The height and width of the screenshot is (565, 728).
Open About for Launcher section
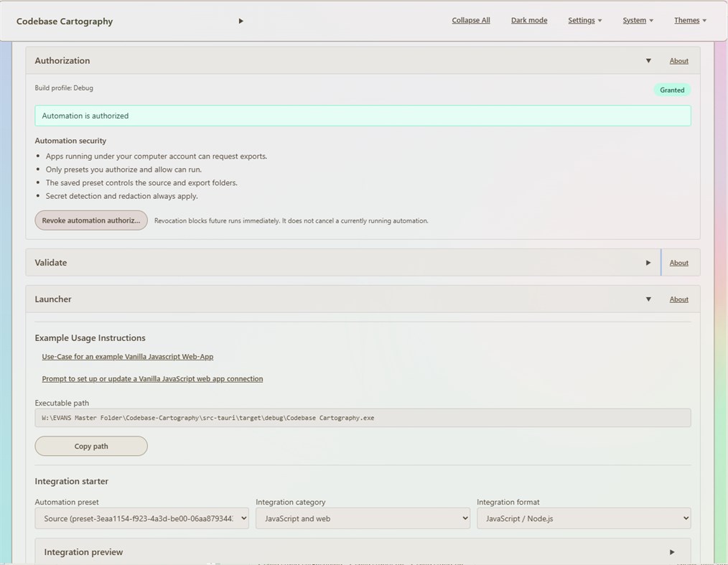[678, 299]
